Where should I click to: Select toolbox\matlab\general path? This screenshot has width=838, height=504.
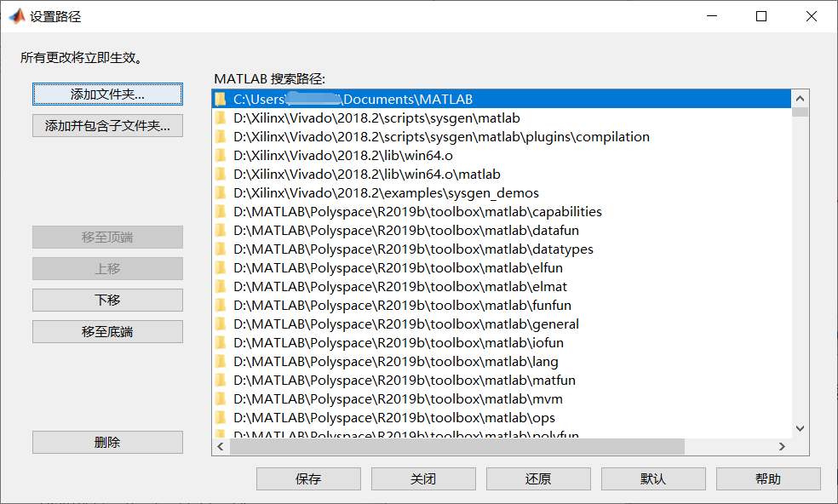[x=502, y=324]
